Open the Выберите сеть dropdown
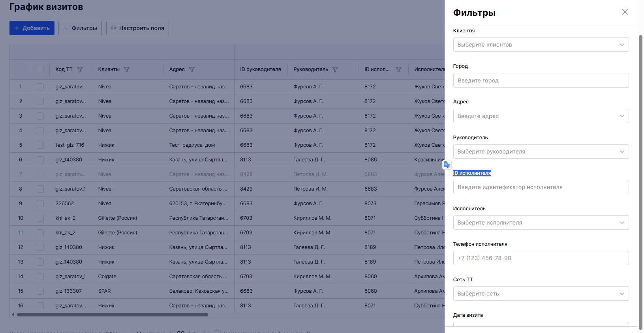Screen dimensions: 644x333 541,294
